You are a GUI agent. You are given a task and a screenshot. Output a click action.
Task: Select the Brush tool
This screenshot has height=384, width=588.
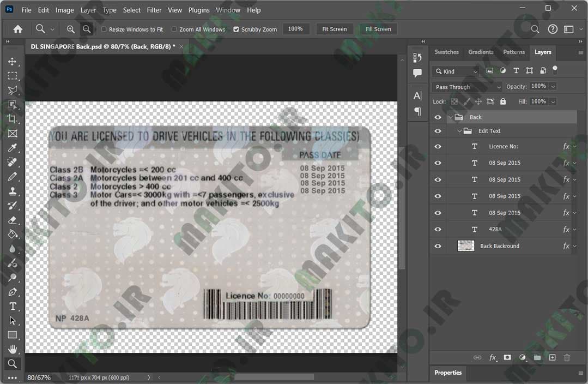(x=13, y=176)
